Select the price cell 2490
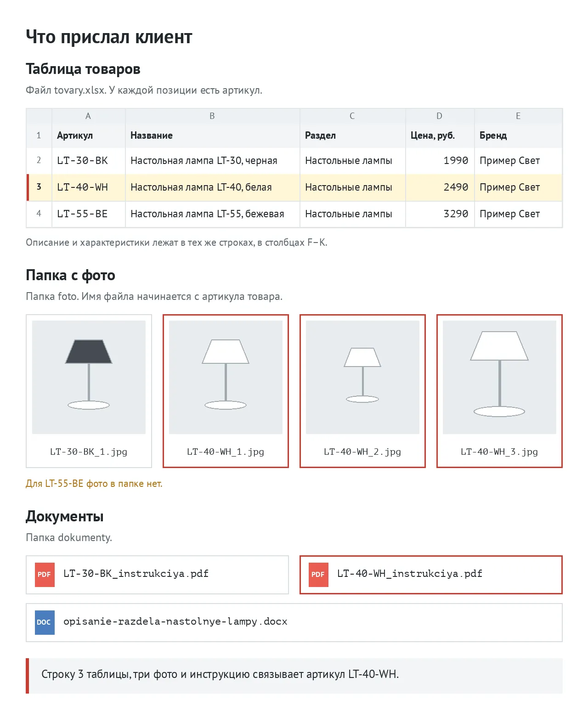Viewport: 588px width, 717px height. coord(440,187)
